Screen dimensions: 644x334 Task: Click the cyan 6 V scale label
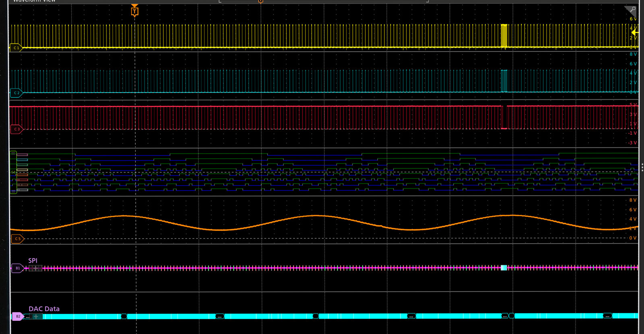633,64
